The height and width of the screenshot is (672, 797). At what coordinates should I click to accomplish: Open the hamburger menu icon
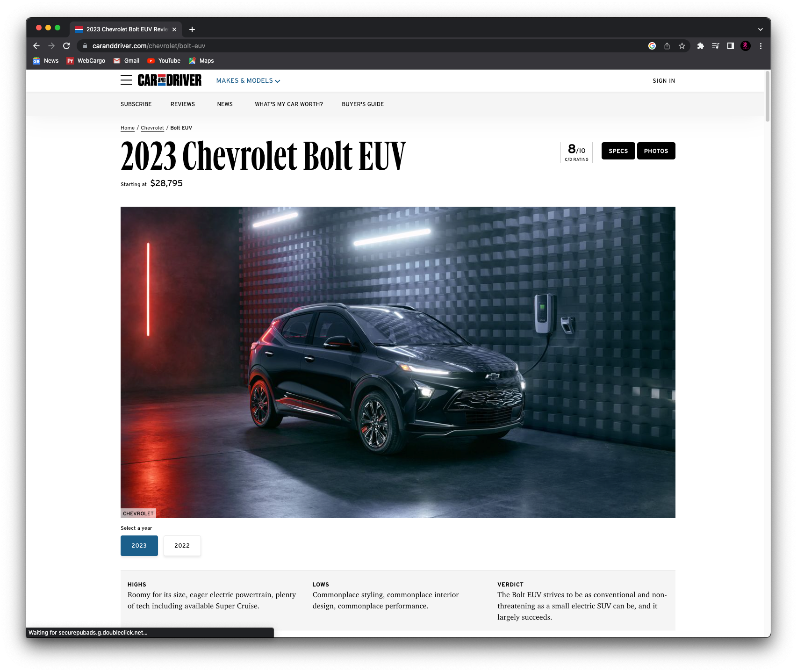pos(126,80)
